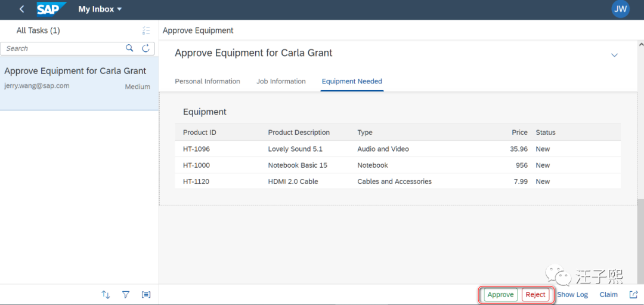Click the Show Log button
This screenshot has height=305, width=644.
[572, 294]
